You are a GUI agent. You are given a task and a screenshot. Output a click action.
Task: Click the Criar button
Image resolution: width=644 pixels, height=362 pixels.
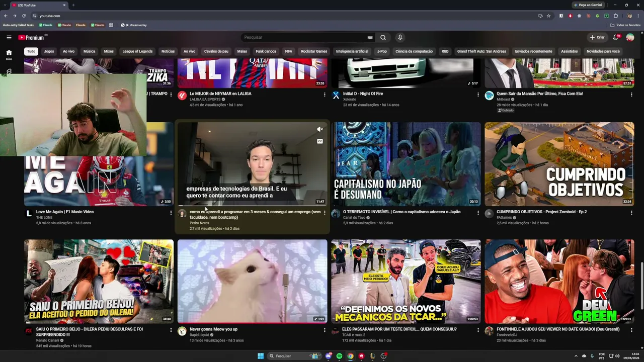(x=597, y=37)
